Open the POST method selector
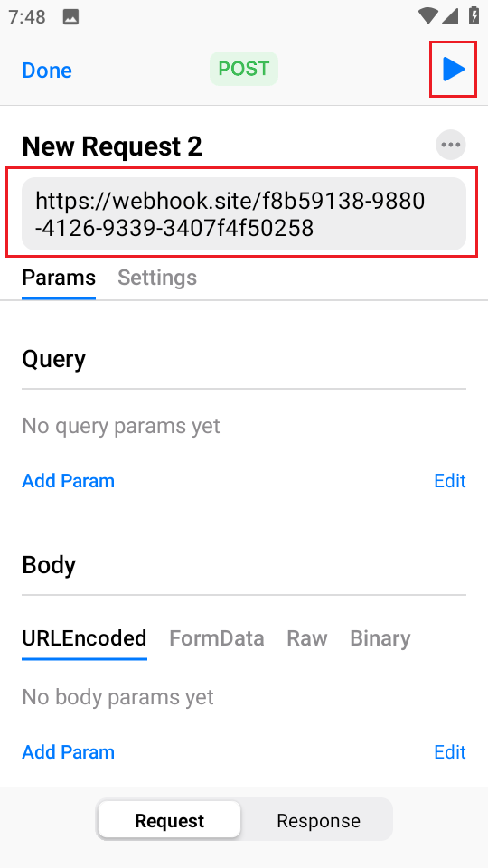 pyautogui.click(x=243, y=70)
